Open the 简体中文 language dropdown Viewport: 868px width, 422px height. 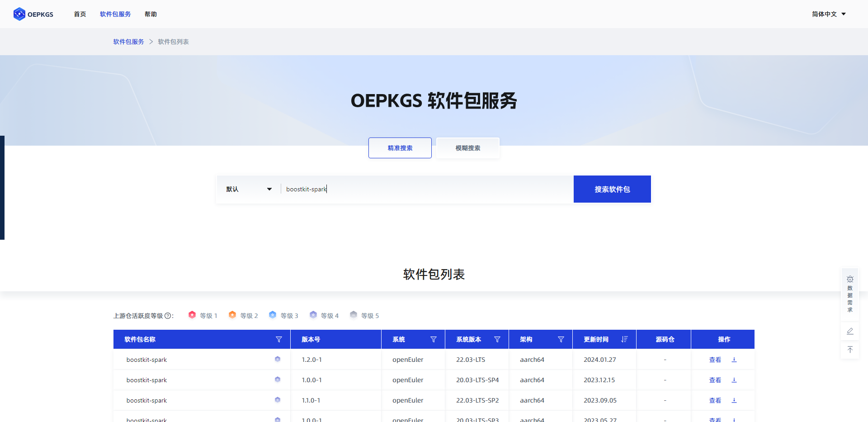point(829,14)
